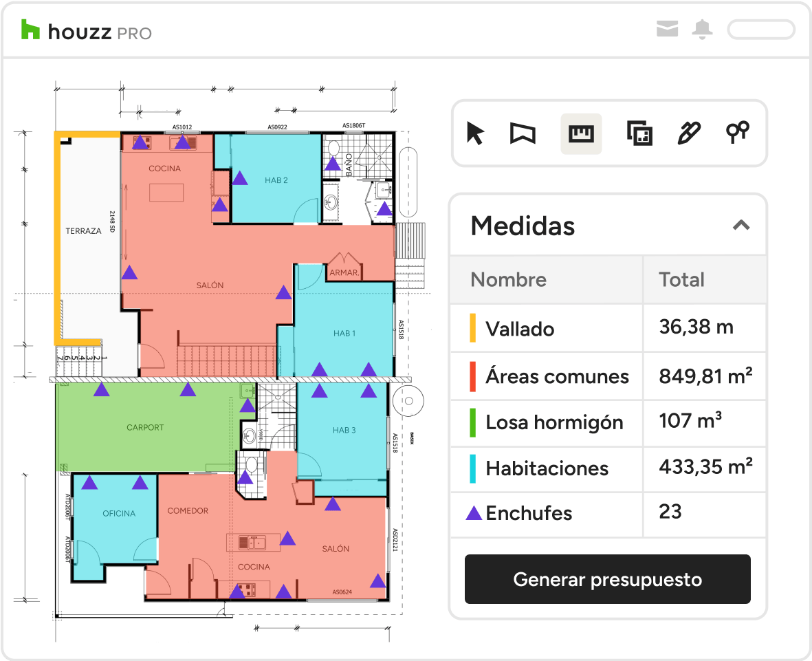The width and height of the screenshot is (812, 661).
Task: Select the layers overlay tool
Action: point(639,133)
